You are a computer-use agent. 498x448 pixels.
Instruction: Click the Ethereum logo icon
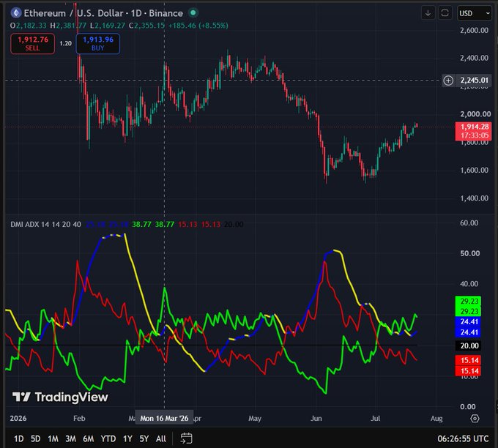point(16,13)
